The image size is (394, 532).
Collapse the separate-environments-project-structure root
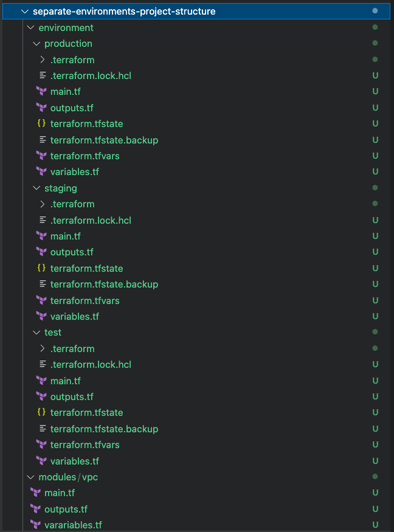(24, 10)
